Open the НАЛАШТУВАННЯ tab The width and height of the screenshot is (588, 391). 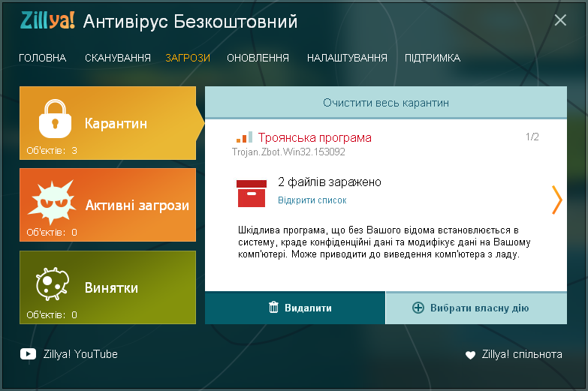347,58
